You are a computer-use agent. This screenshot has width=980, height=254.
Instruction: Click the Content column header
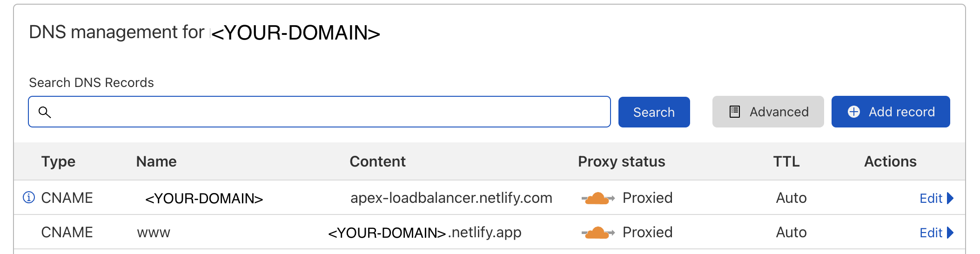pyautogui.click(x=377, y=161)
